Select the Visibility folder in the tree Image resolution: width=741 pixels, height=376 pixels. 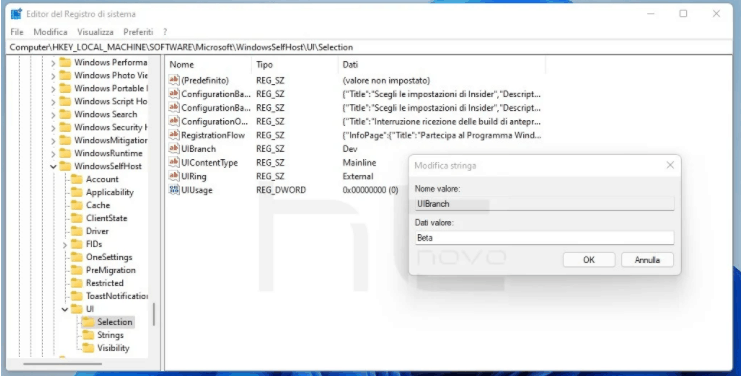coord(113,348)
